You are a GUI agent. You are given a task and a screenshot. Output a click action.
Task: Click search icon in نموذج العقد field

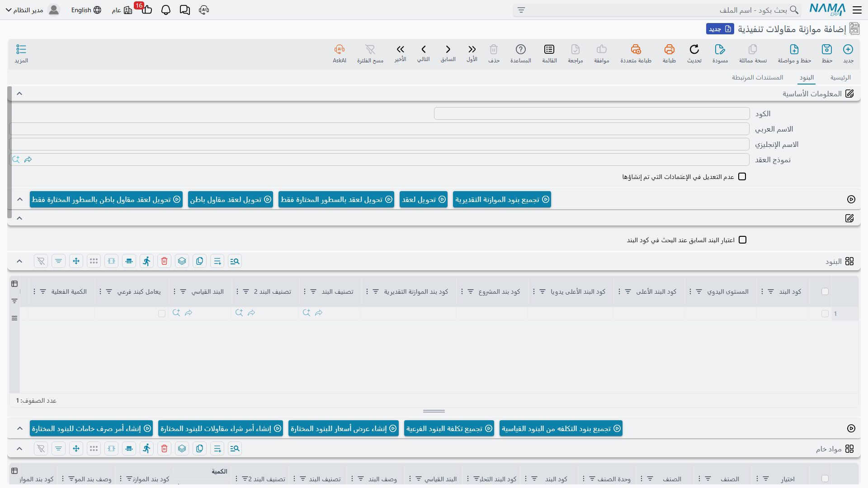(x=16, y=160)
